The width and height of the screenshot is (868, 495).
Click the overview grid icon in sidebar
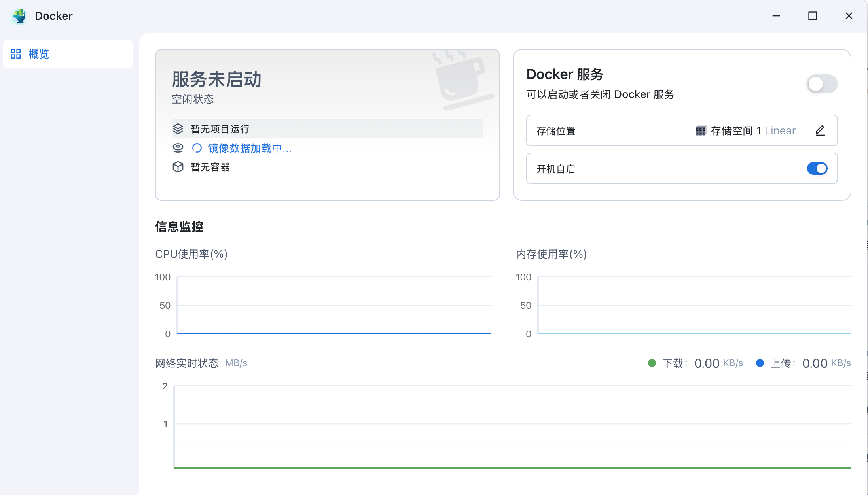(x=16, y=54)
